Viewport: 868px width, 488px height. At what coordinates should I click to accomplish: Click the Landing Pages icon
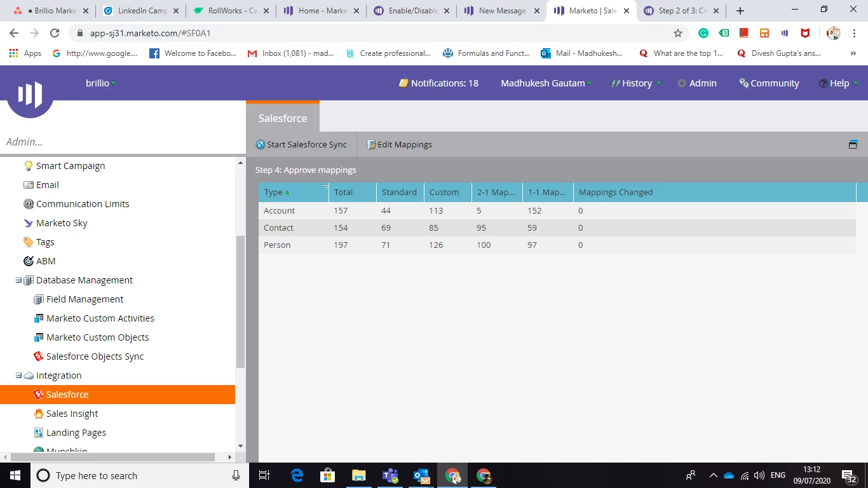[39, 433]
